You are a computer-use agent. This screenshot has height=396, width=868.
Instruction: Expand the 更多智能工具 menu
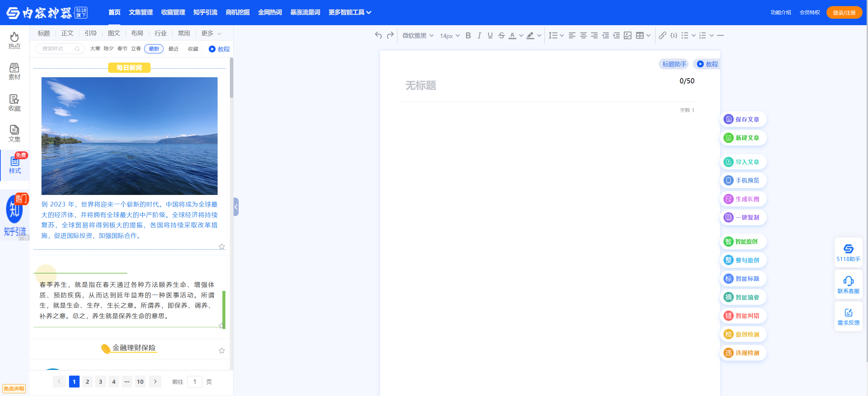[x=350, y=12]
